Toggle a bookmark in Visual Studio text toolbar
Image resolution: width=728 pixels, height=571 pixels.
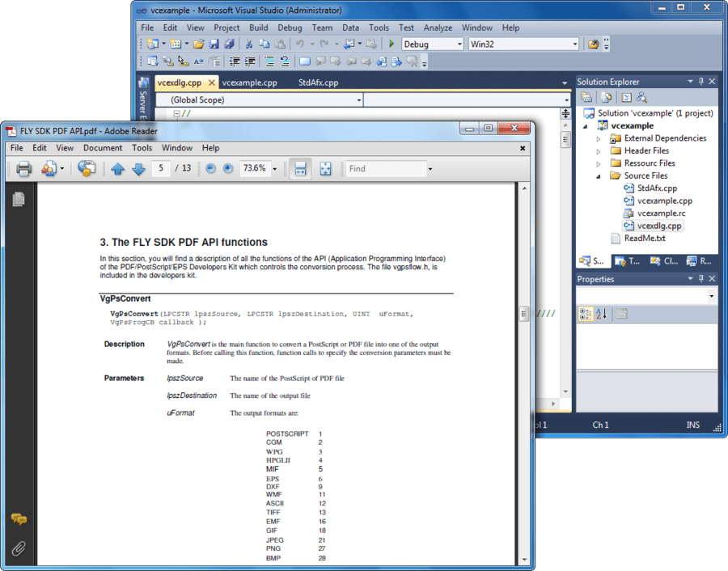305,61
